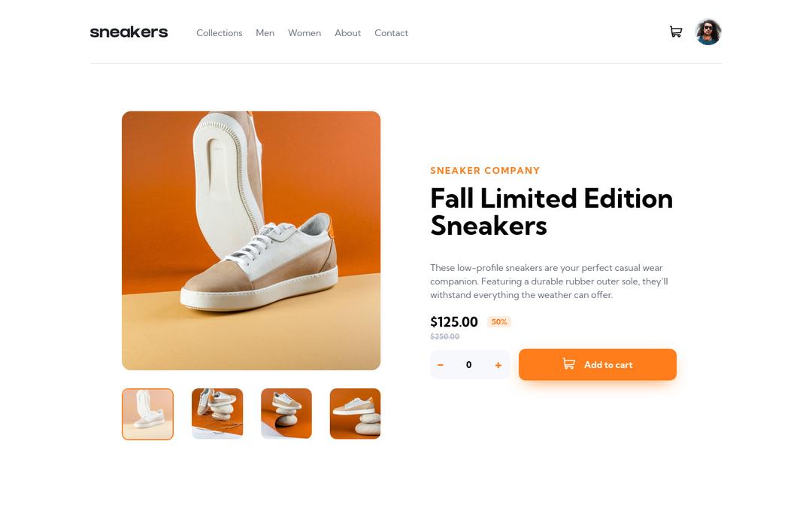Click the cart icon inside Add to cart

pyautogui.click(x=568, y=364)
